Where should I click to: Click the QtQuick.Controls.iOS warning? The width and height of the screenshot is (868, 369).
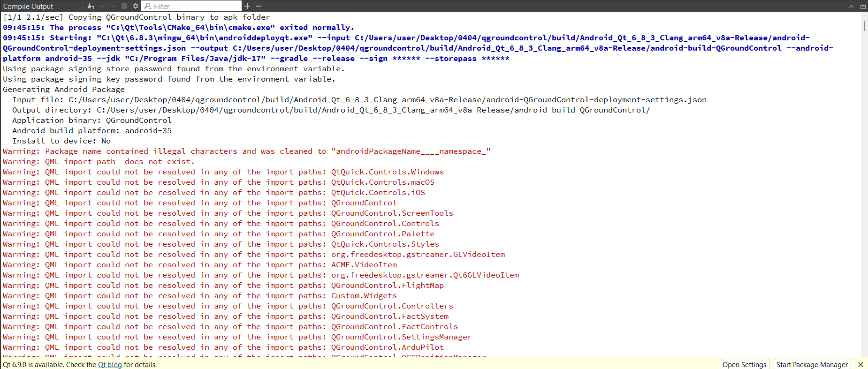coord(214,192)
